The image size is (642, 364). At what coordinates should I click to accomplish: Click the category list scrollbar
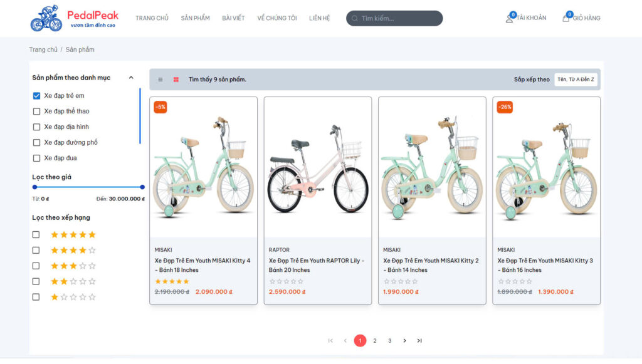(140, 116)
